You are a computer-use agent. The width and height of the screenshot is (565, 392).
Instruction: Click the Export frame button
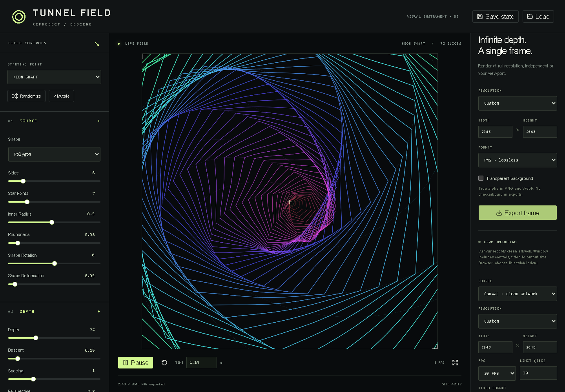coord(518,213)
